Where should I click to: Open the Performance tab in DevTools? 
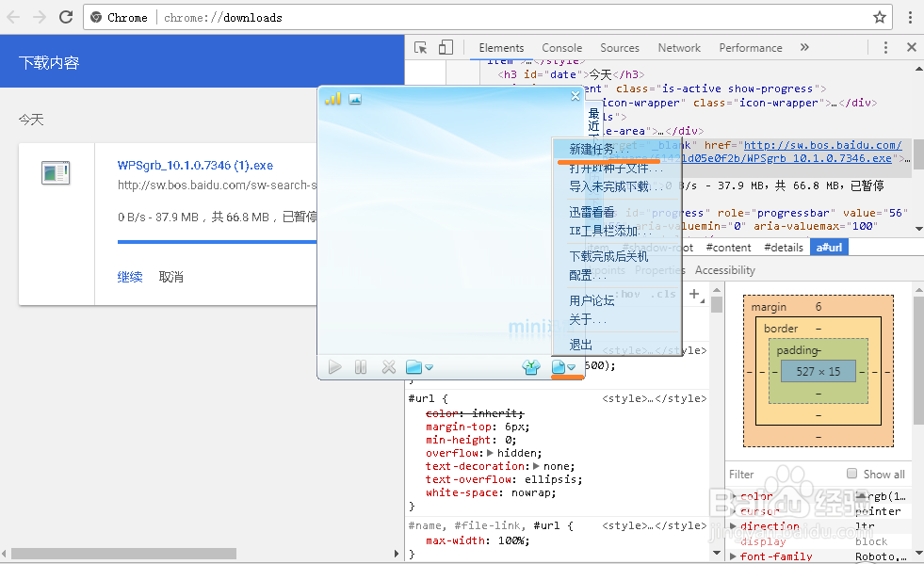pyautogui.click(x=750, y=48)
